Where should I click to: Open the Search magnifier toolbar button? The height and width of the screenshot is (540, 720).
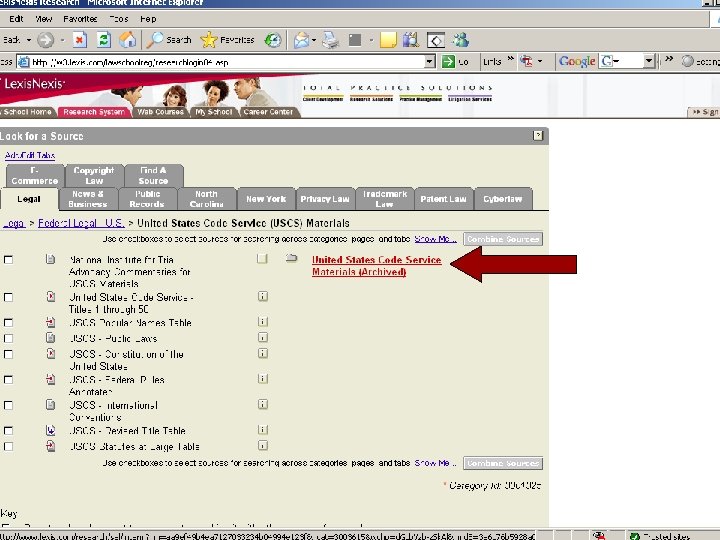(169, 40)
